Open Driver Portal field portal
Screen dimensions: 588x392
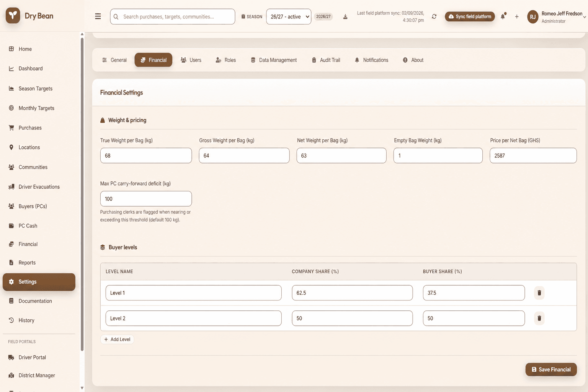[39, 358]
